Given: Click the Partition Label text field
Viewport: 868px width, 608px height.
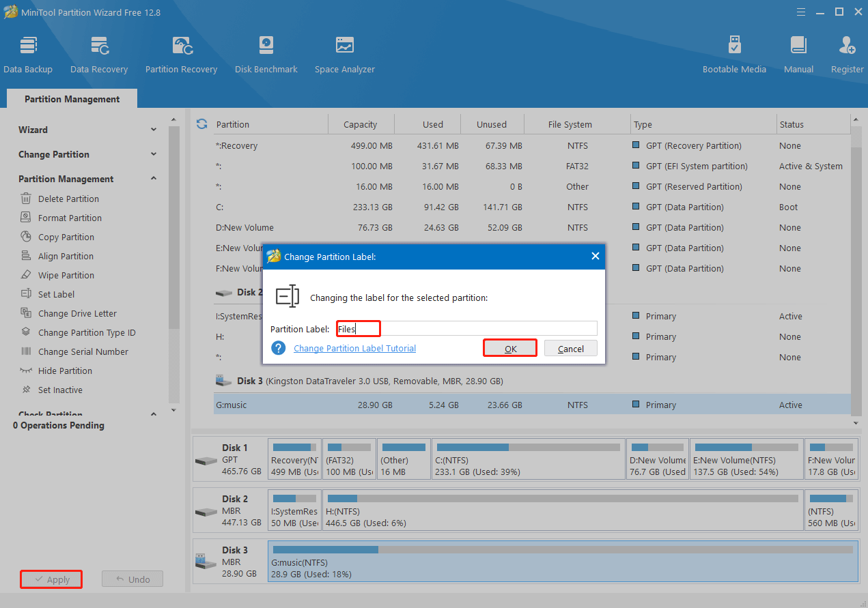Looking at the screenshot, I should pos(466,328).
